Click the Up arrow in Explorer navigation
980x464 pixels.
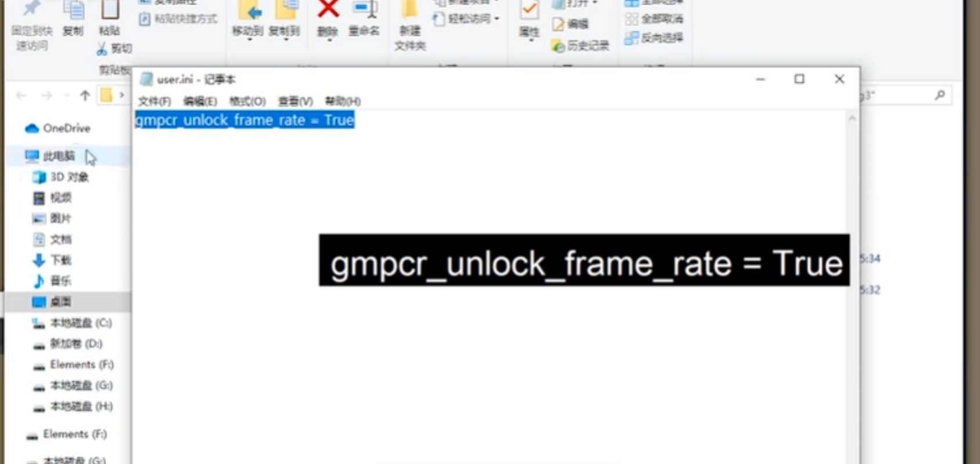pyautogui.click(x=85, y=95)
